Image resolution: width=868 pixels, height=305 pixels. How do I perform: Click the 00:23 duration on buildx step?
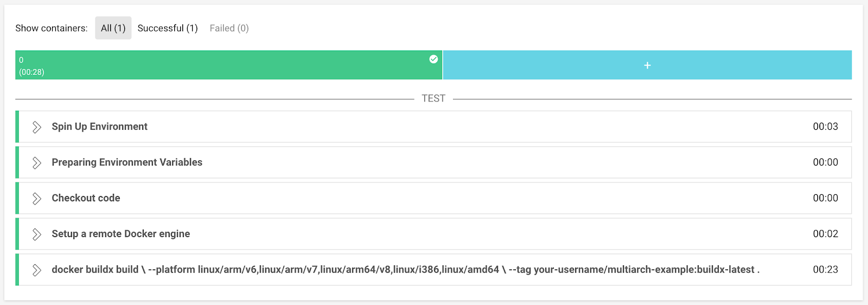coord(825,270)
